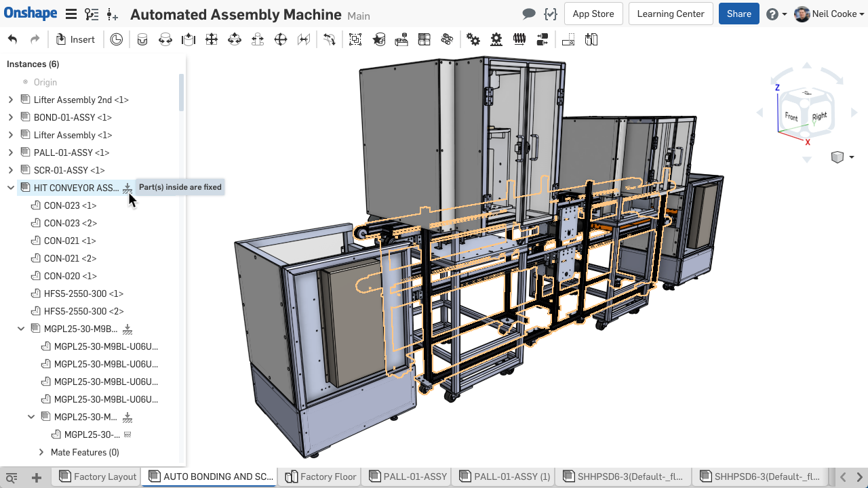The image size is (868, 488).
Task: Click the instance list scrollbar
Action: pos(181,91)
